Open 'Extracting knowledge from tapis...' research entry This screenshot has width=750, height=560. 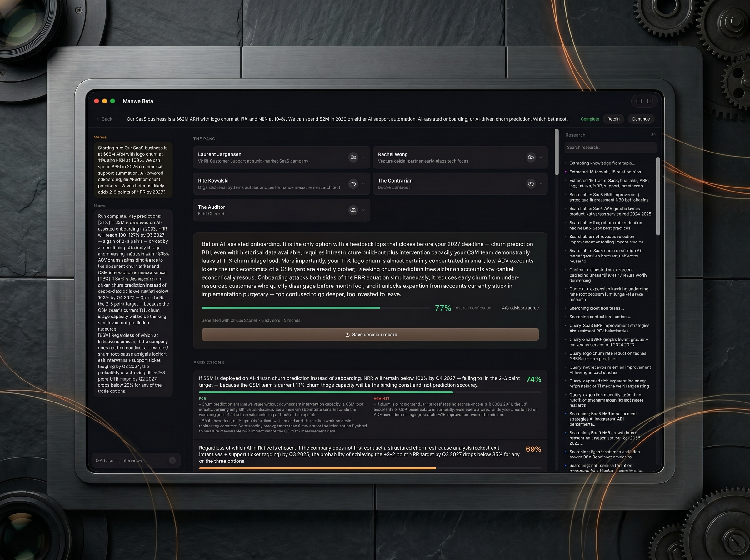602,163
